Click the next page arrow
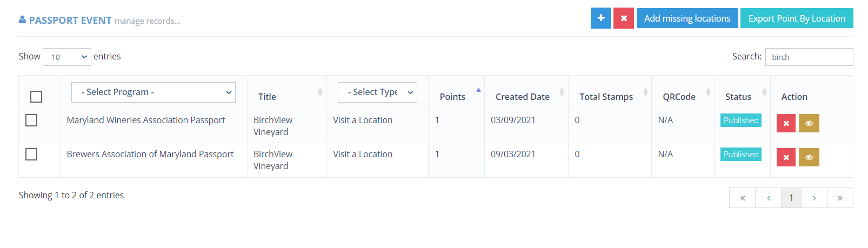 click(814, 198)
